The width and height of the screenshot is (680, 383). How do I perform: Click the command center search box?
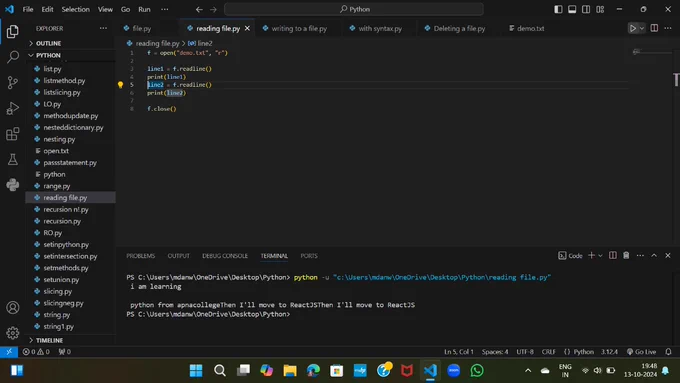point(354,9)
